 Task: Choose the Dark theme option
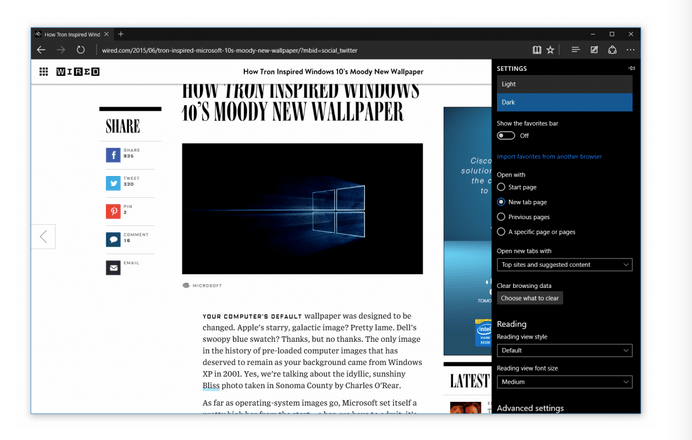564,102
